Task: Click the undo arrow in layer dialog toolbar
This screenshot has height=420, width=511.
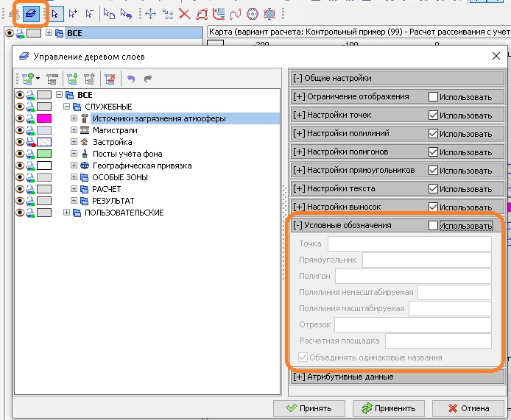Action: (x=131, y=79)
